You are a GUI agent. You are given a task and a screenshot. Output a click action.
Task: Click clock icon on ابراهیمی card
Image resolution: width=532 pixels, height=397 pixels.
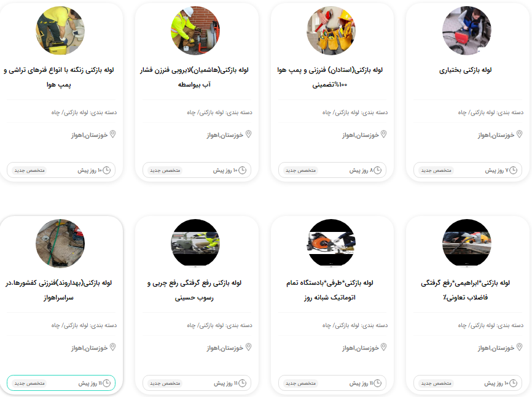513,383
